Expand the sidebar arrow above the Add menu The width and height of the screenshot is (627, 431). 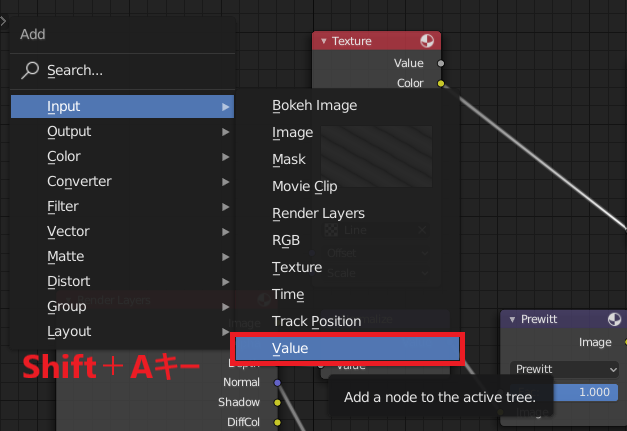click(x=3, y=21)
